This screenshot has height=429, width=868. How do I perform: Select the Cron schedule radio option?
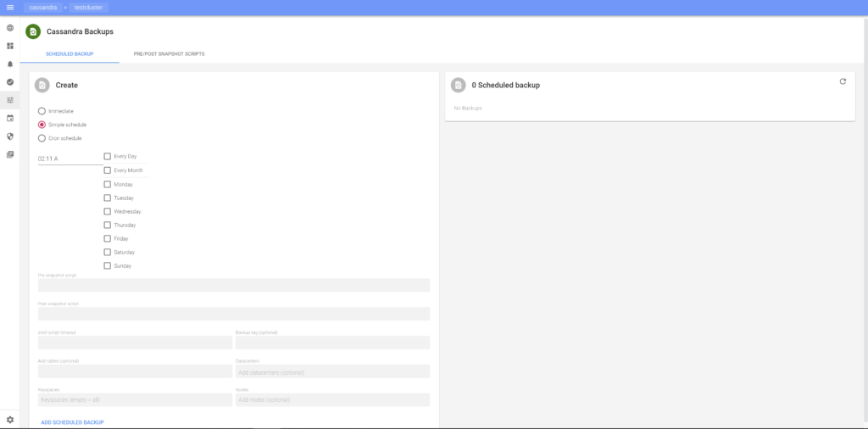(x=42, y=138)
